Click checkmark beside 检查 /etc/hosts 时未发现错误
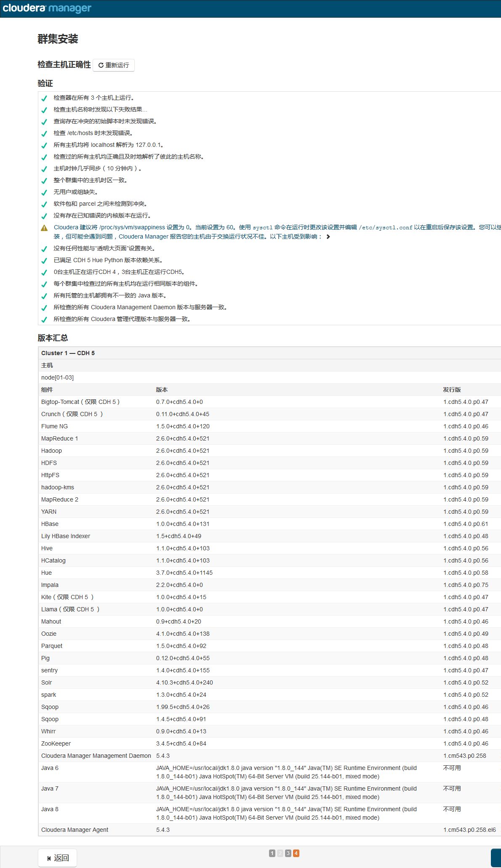This screenshot has width=501, height=868. pyautogui.click(x=44, y=133)
